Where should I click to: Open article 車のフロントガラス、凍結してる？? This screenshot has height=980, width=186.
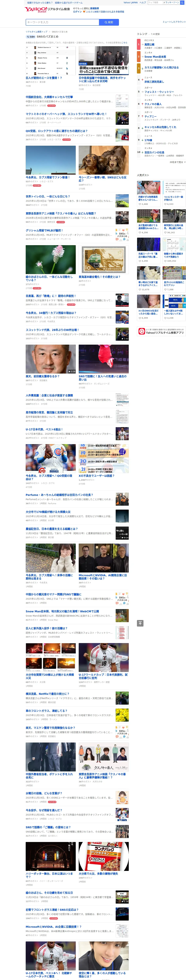pos(46,711)
